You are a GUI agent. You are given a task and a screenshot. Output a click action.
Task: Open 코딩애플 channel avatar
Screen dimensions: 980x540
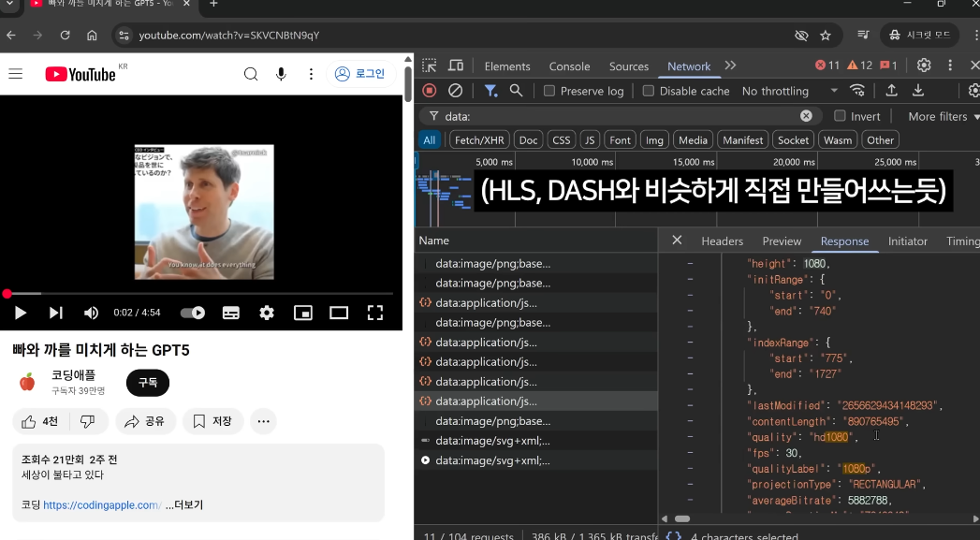(x=27, y=382)
